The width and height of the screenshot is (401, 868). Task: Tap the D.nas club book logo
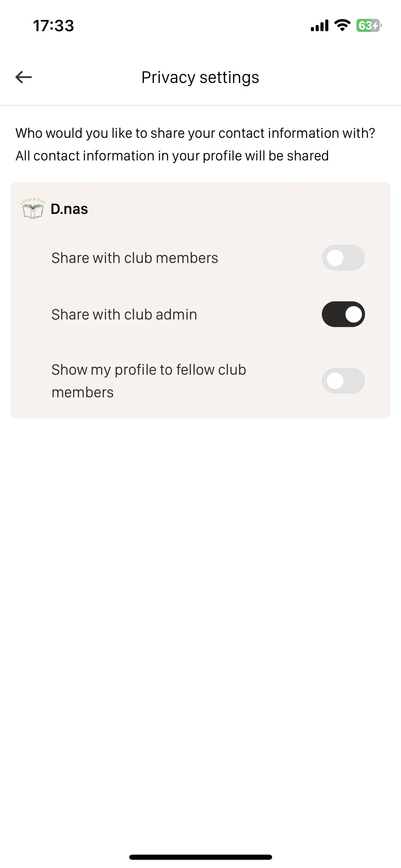33,208
